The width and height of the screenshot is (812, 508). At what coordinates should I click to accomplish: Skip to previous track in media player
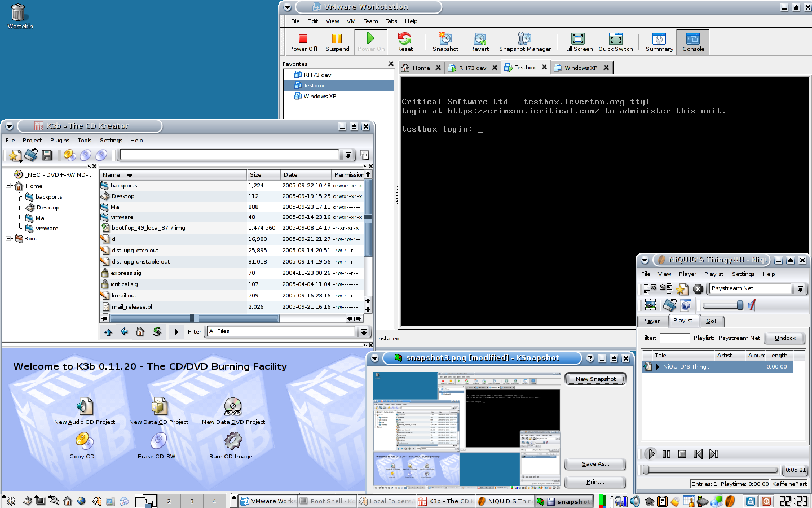click(698, 454)
